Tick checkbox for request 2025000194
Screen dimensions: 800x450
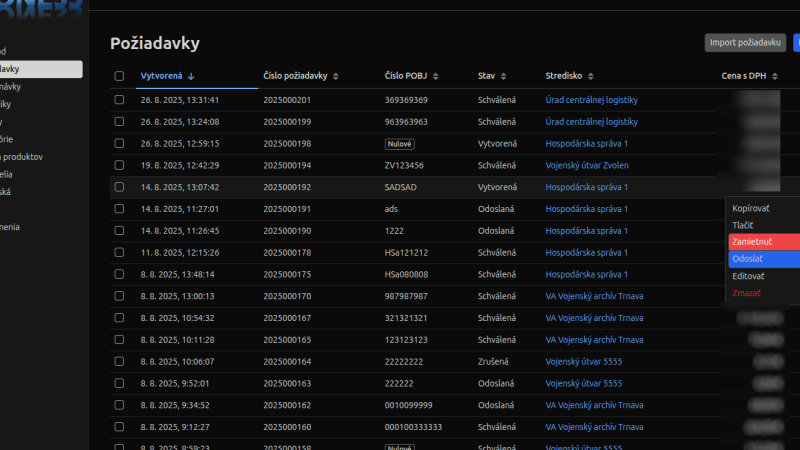[x=119, y=165]
